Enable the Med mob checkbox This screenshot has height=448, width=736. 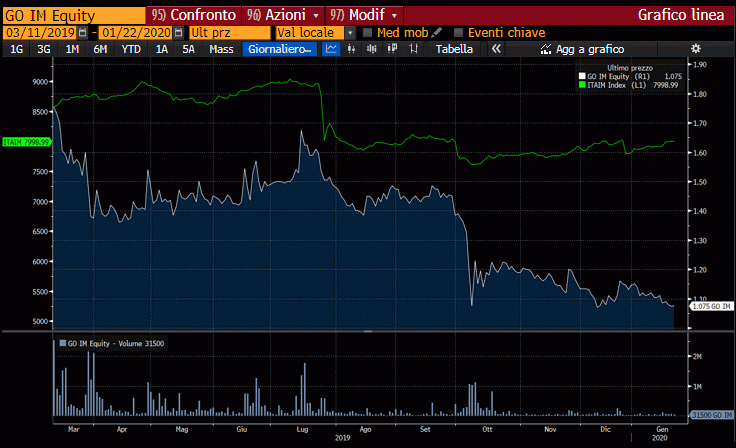(368, 32)
